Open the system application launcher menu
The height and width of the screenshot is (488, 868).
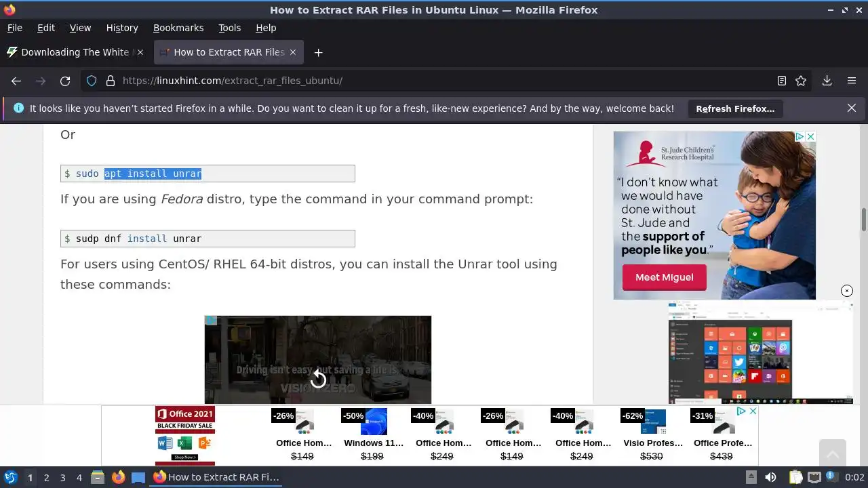point(10,477)
